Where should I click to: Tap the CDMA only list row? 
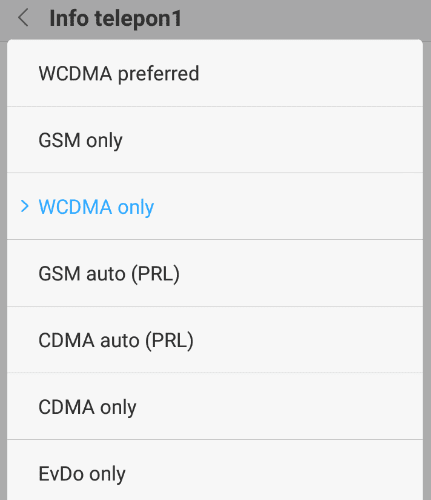[x=215, y=406]
